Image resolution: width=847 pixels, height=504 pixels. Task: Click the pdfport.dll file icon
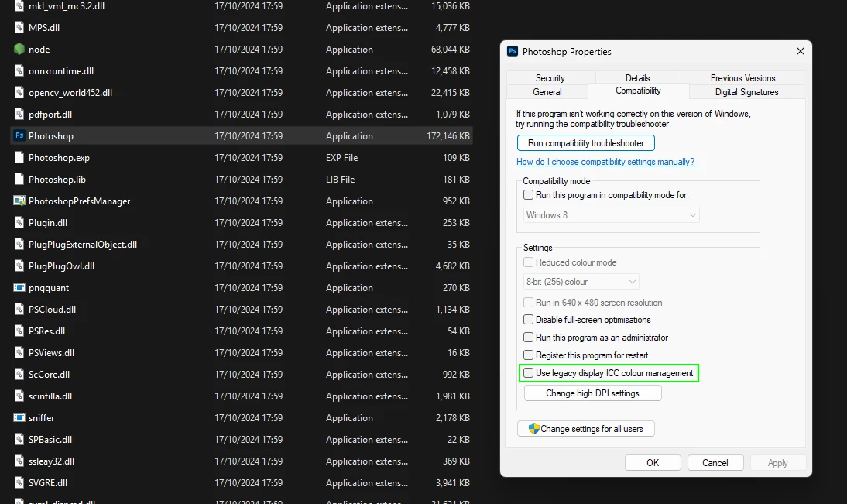coord(19,114)
